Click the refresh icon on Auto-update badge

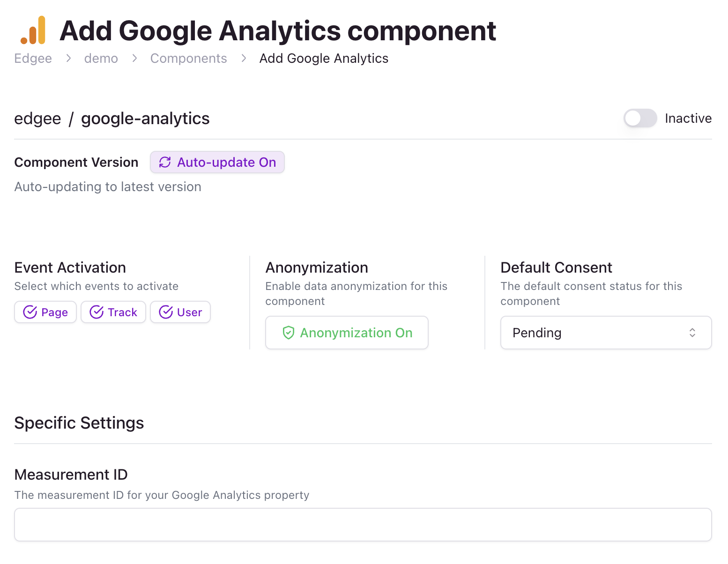click(165, 162)
